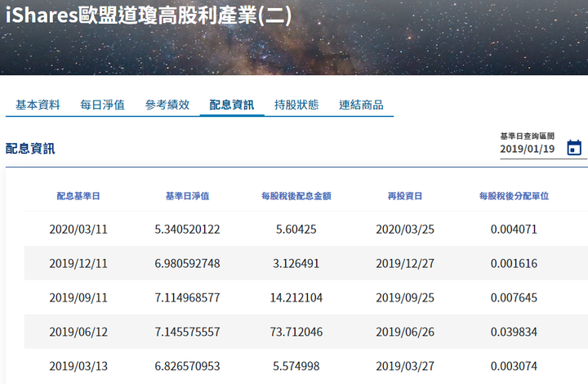Click NAV value 7.114968577
Screen dimensions: 588x384
(187, 297)
